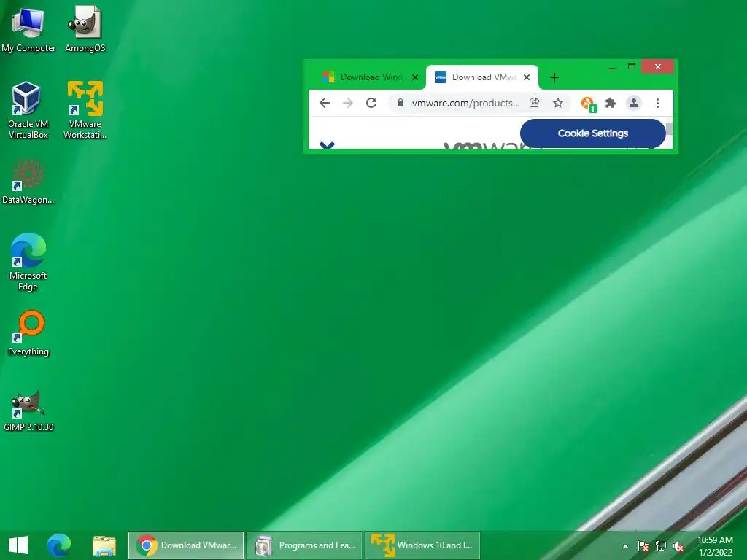Open the orange extension with badge
Screen dimensions: 747x560
click(x=589, y=104)
